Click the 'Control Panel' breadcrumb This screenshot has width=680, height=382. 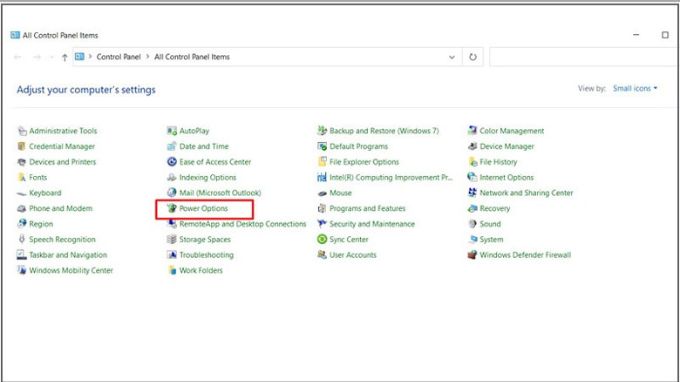click(118, 57)
